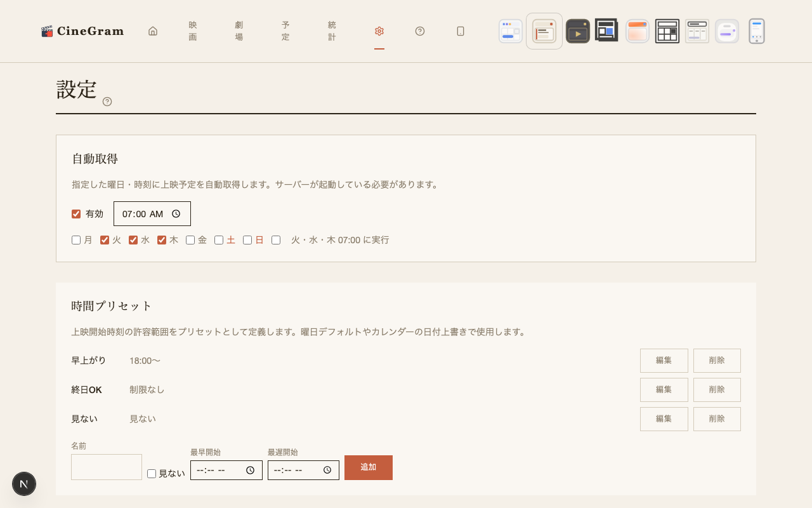
Task: Open the help question mark in navbar
Action: click(420, 30)
